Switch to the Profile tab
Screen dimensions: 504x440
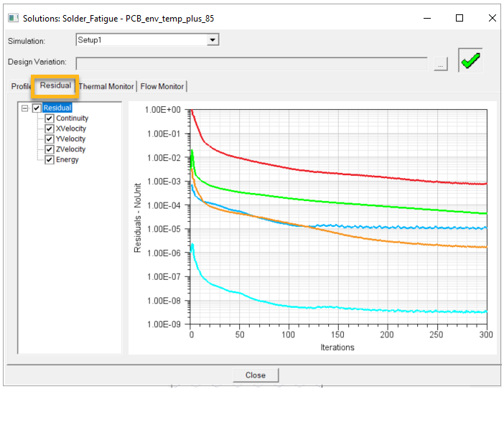point(20,87)
